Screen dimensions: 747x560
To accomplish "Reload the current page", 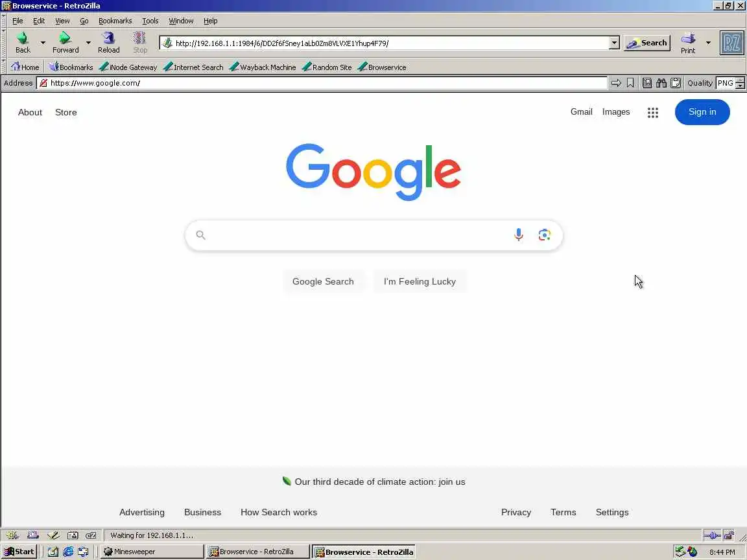I will click(109, 42).
